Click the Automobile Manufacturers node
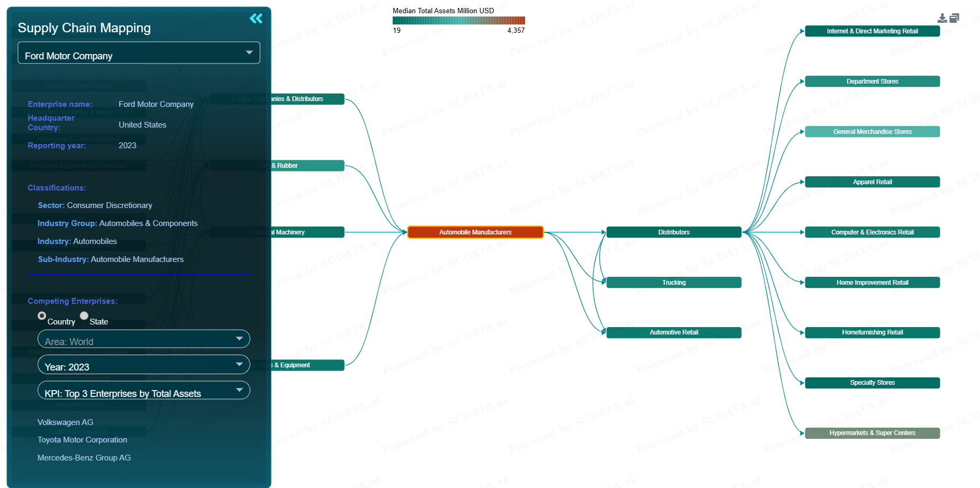The width and height of the screenshot is (980, 488). click(475, 232)
